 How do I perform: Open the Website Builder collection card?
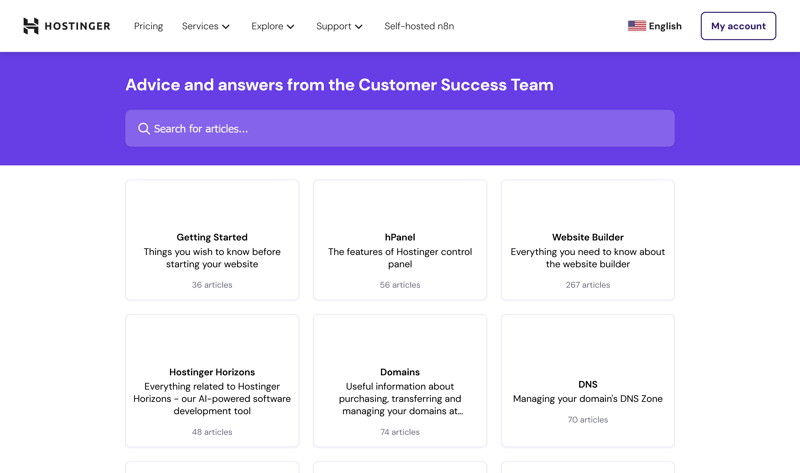pyautogui.click(x=588, y=240)
